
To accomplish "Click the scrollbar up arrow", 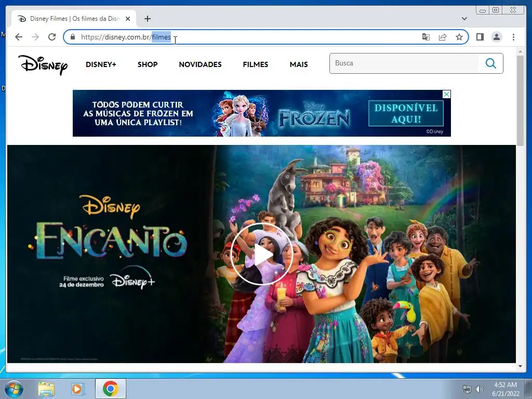I will [x=520, y=51].
